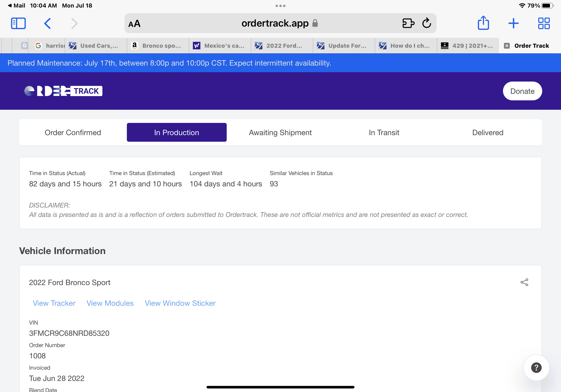Open the help question mark bubble
The height and width of the screenshot is (392, 561).
point(536,368)
